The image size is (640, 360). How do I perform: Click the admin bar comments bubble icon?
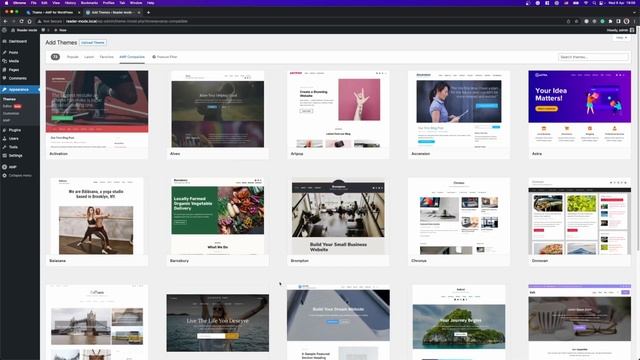coord(43,30)
